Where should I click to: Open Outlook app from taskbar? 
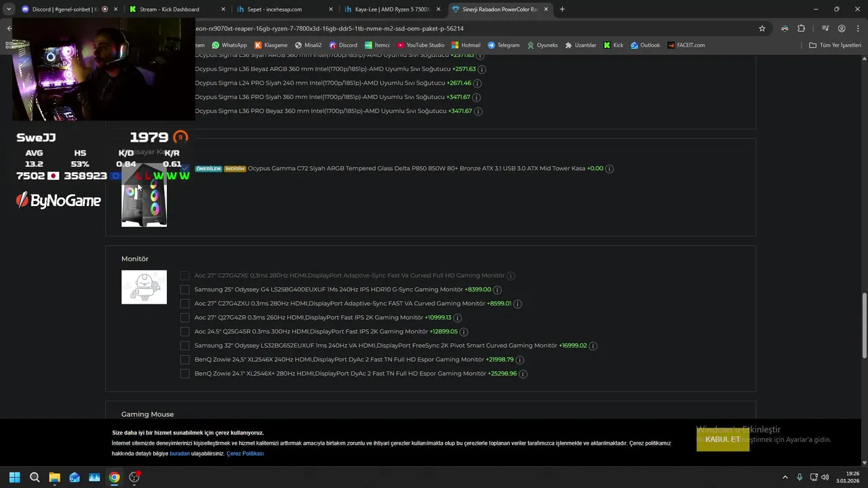click(x=75, y=477)
